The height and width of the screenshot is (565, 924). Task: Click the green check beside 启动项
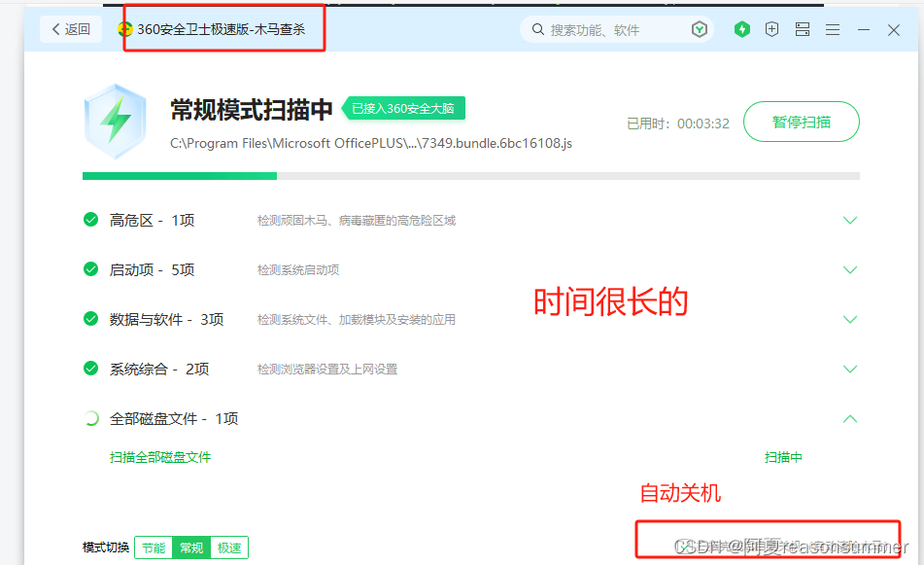90,269
